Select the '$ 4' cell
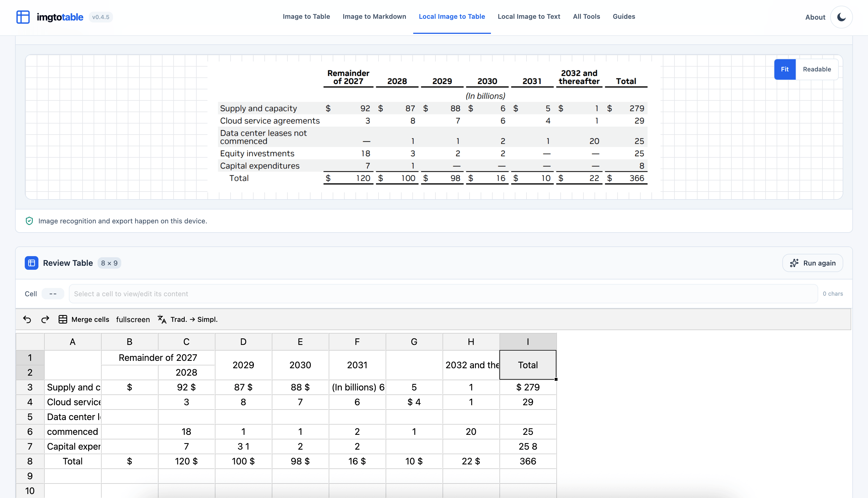868x498 pixels. [x=414, y=402]
